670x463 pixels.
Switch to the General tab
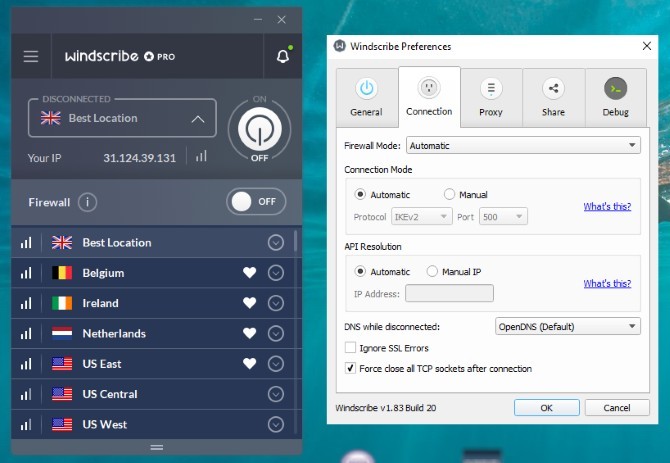[x=367, y=97]
